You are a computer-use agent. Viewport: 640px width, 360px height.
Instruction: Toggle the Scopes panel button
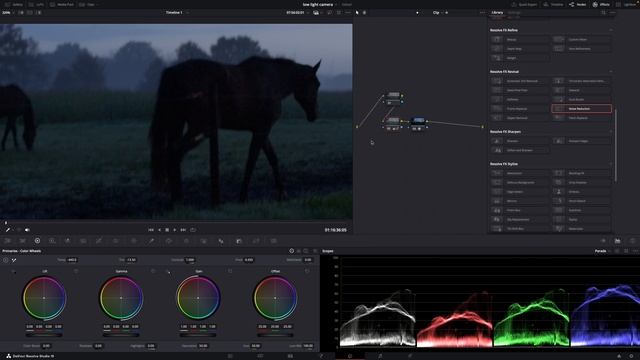click(x=618, y=241)
